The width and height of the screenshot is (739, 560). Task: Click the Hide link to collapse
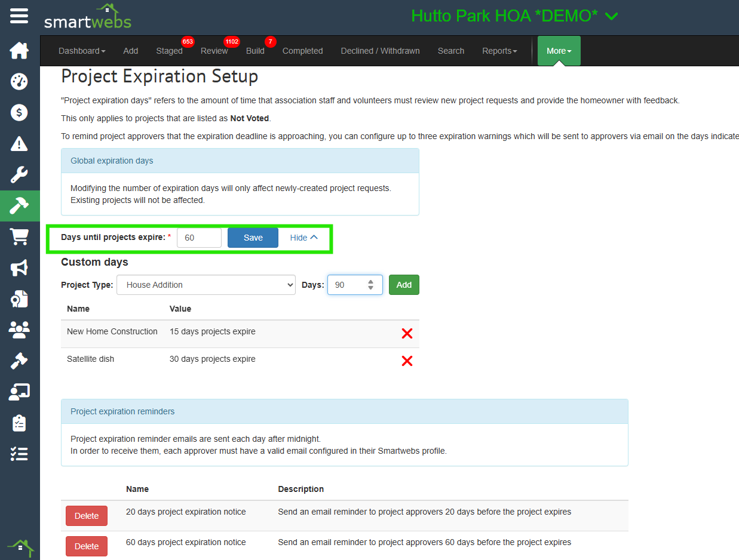pos(303,238)
